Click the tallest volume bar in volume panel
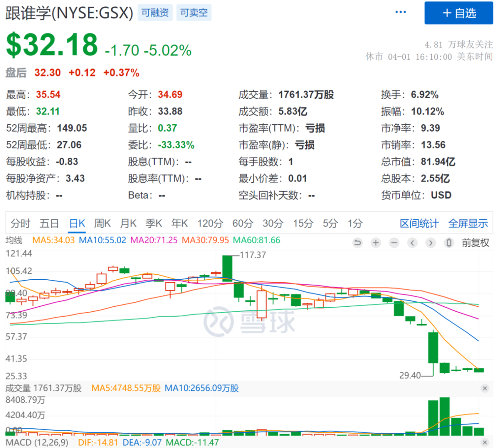This screenshot has height=448, width=494. (x=445, y=416)
